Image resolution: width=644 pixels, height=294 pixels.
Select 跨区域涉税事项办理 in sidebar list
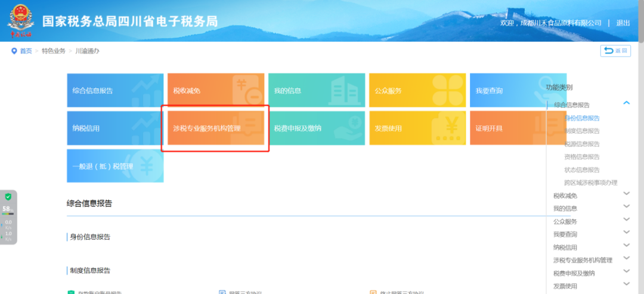[x=591, y=182]
